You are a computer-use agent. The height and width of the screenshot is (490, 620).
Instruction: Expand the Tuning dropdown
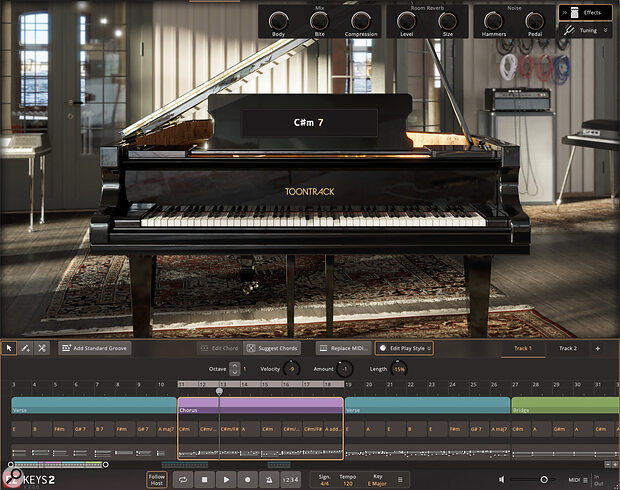click(586, 30)
